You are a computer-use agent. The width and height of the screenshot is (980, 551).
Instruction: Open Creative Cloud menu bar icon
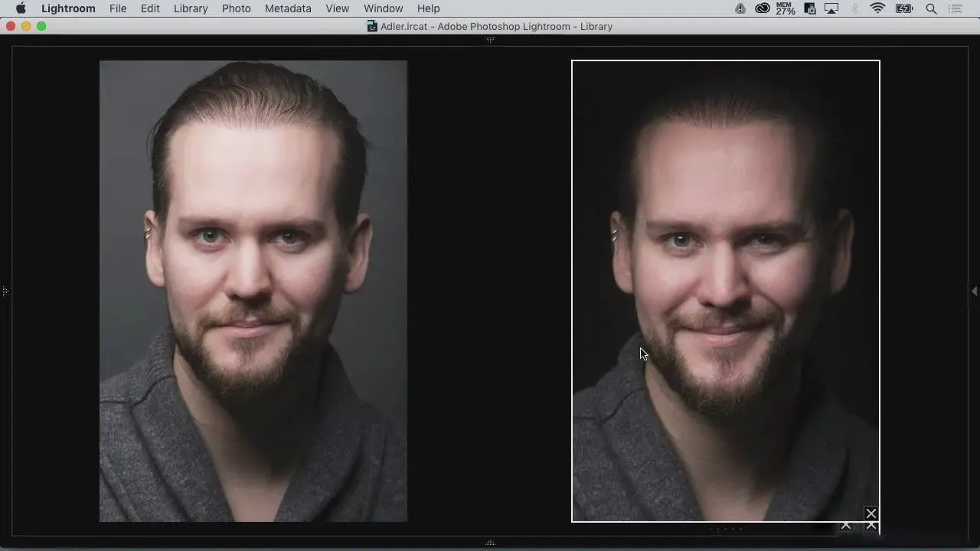[762, 8]
